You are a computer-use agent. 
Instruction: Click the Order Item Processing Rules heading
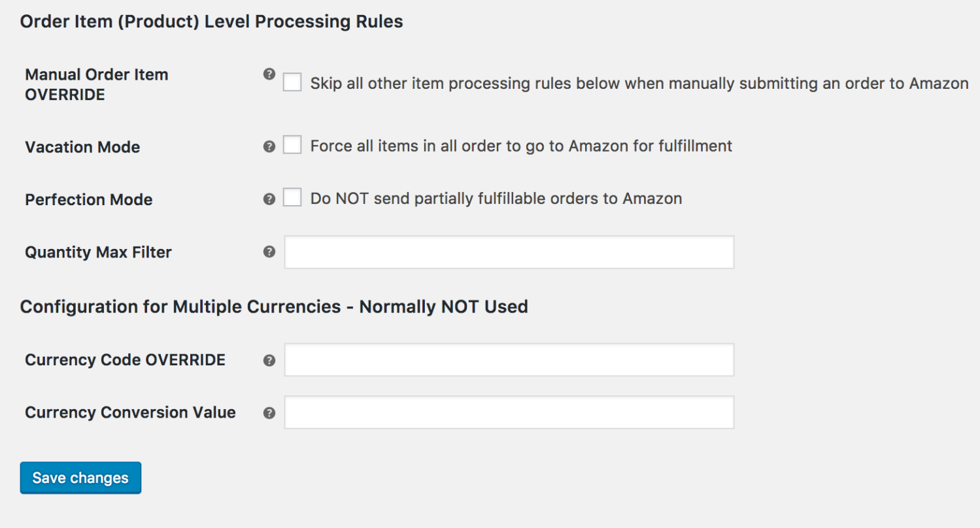click(211, 21)
